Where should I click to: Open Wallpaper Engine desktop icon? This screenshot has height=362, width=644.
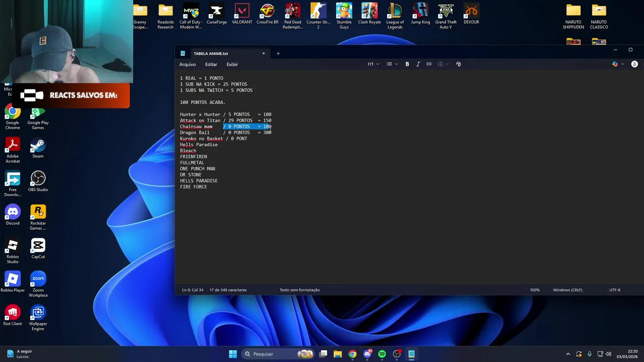point(38,318)
